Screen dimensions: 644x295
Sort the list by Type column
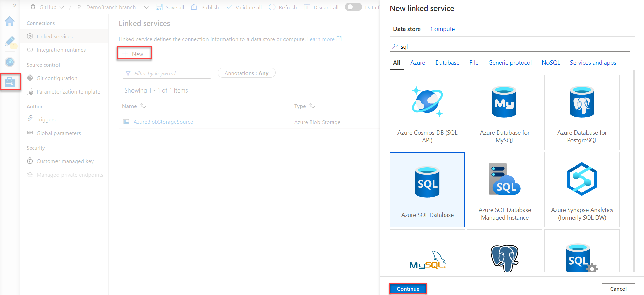click(304, 106)
